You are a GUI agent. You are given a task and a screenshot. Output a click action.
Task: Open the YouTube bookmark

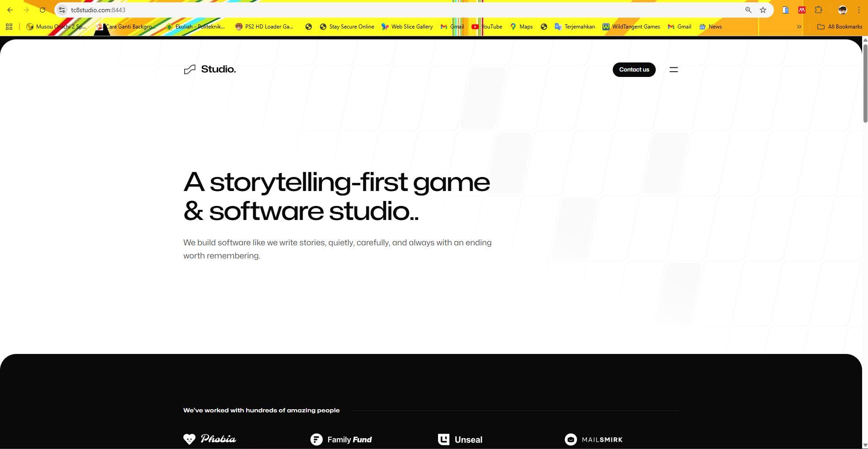pyautogui.click(x=486, y=27)
